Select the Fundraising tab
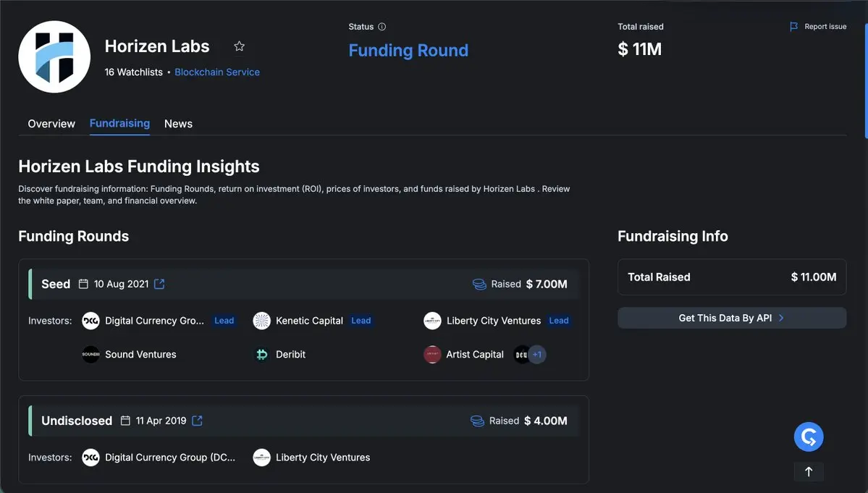 click(119, 124)
